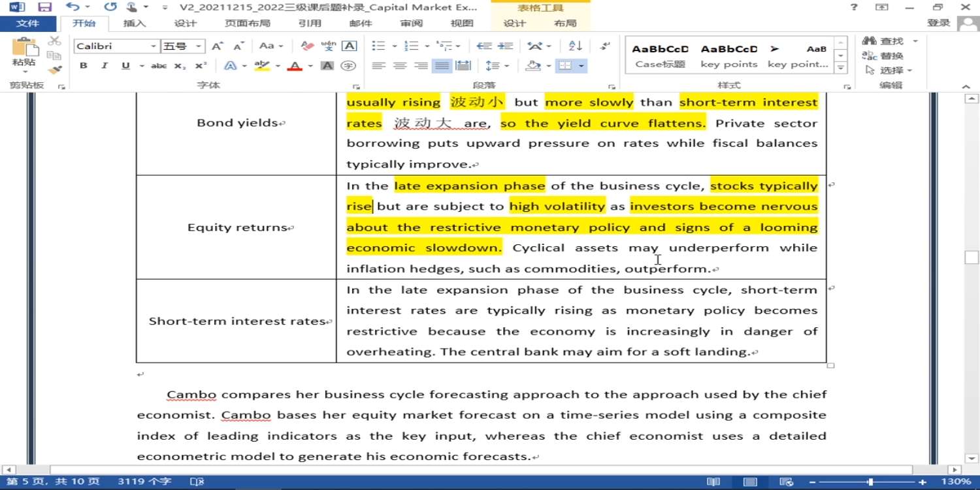
Task: Click the Center alignment icon
Action: [400, 66]
